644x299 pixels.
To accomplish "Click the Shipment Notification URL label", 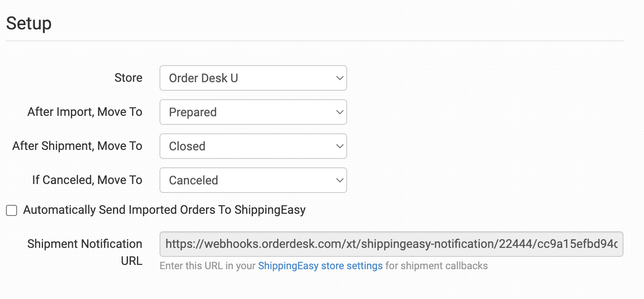I will tap(85, 252).
